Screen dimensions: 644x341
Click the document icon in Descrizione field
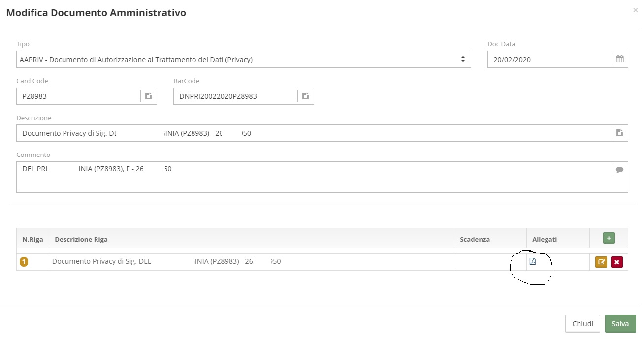click(x=619, y=133)
